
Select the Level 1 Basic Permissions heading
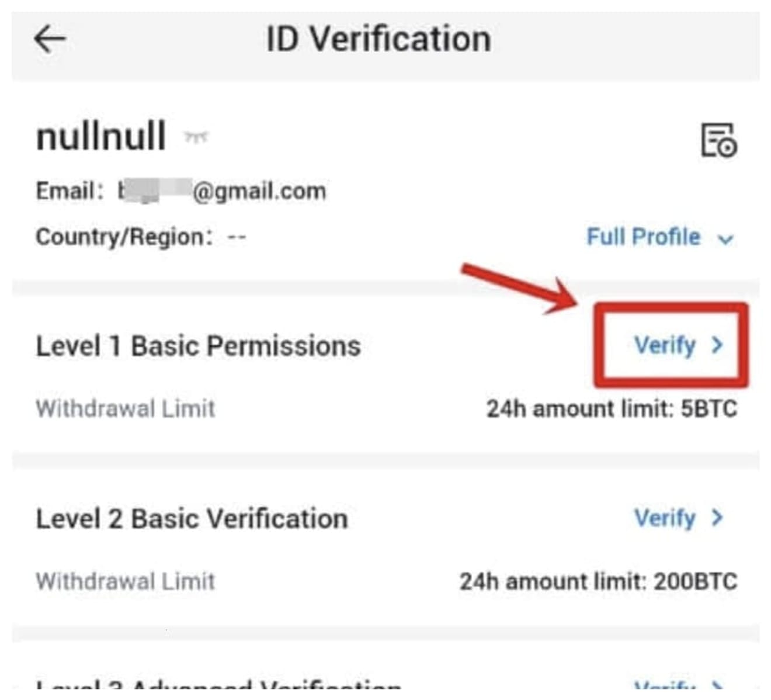[x=198, y=346]
